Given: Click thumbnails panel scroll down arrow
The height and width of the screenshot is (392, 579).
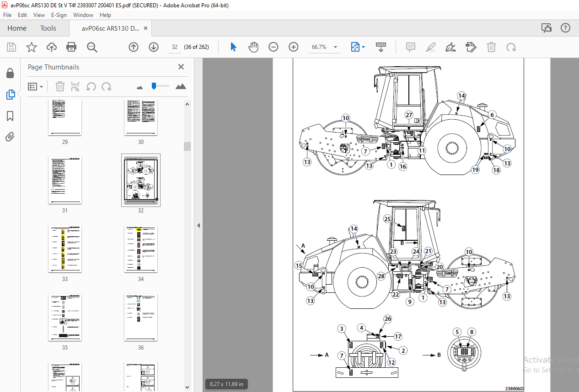Looking at the screenshot, I should (187, 388).
